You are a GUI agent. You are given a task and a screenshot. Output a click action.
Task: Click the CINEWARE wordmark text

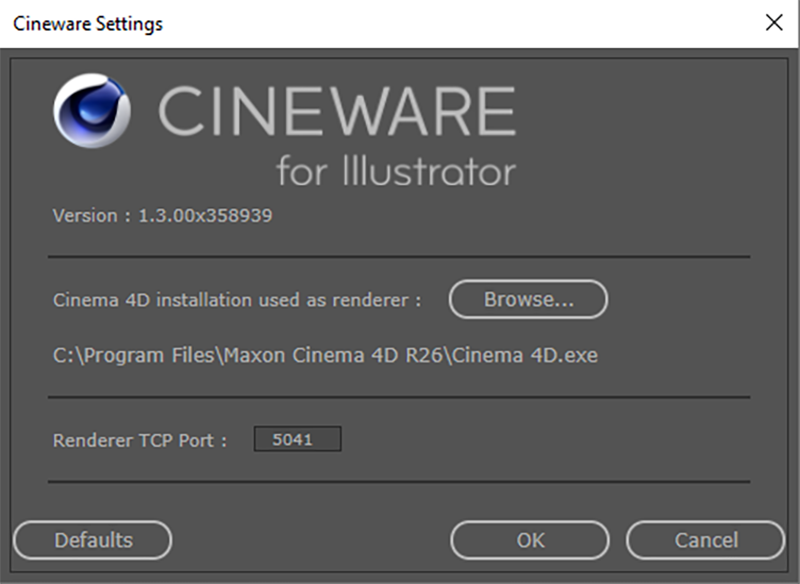click(337, 111)
